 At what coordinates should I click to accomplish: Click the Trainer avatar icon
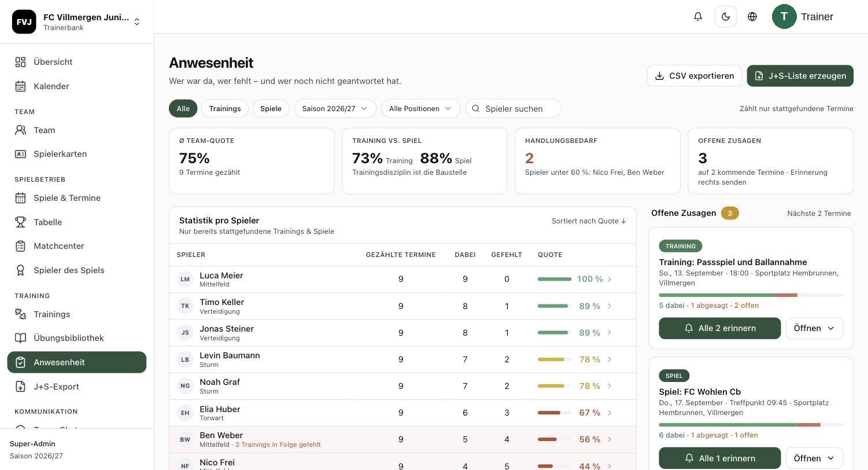[784, 17]
